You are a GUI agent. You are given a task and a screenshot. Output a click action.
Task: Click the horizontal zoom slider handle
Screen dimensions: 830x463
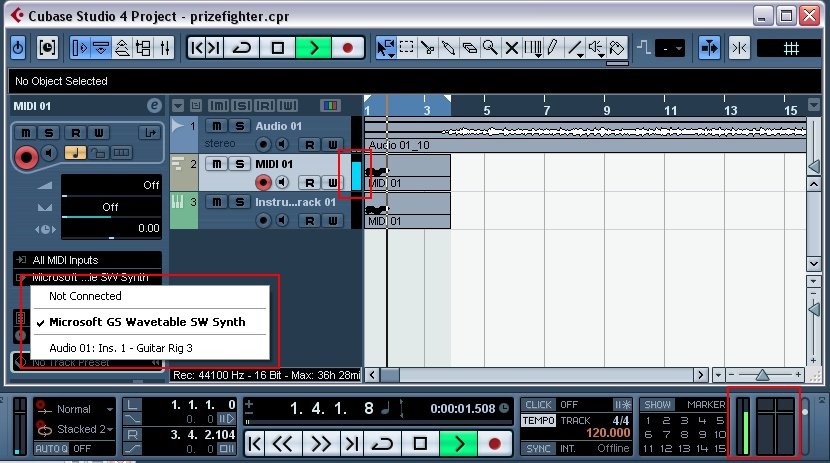pyautogui.click(x=762, y=375)
